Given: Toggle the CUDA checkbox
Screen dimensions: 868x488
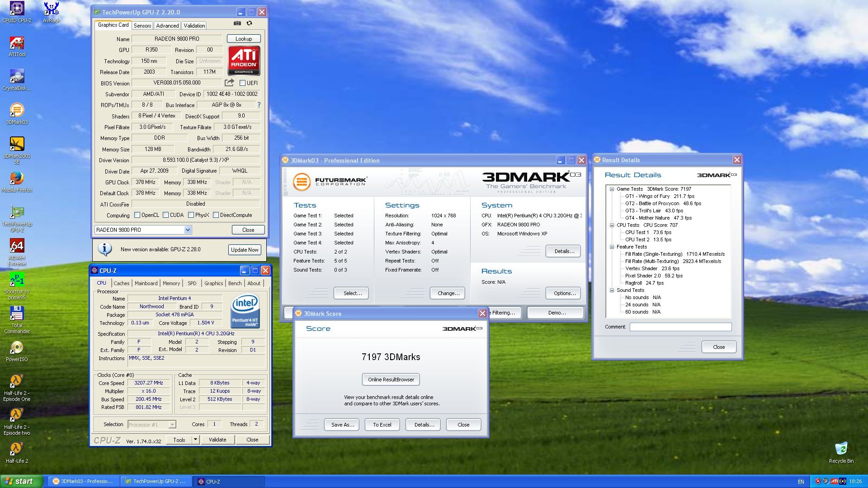Looking at the screenshot, I should click(165, 215).
